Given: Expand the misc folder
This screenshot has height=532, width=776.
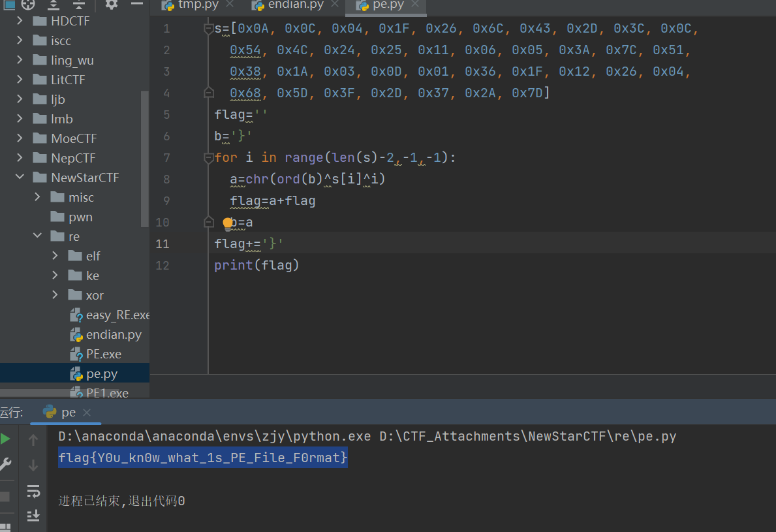Looking at the screenshot, I should pyautogui.click(x=38, y=197).
